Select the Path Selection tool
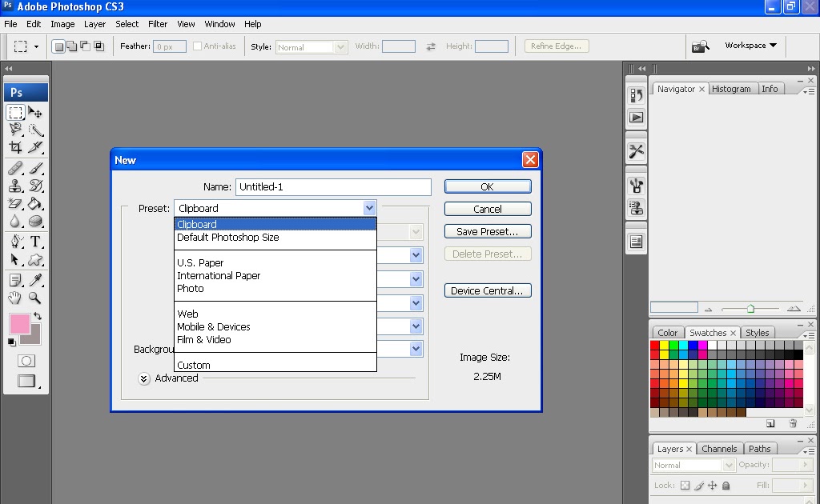Image resolution: width=820 pixels, height=504 pixels. coord(16,259)
